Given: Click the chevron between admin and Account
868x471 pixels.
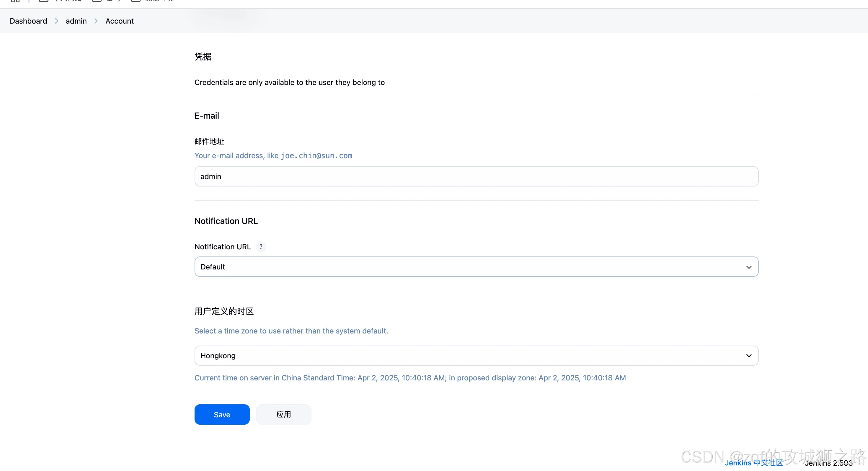Looking at the screenshot, I should coord(96,21).
